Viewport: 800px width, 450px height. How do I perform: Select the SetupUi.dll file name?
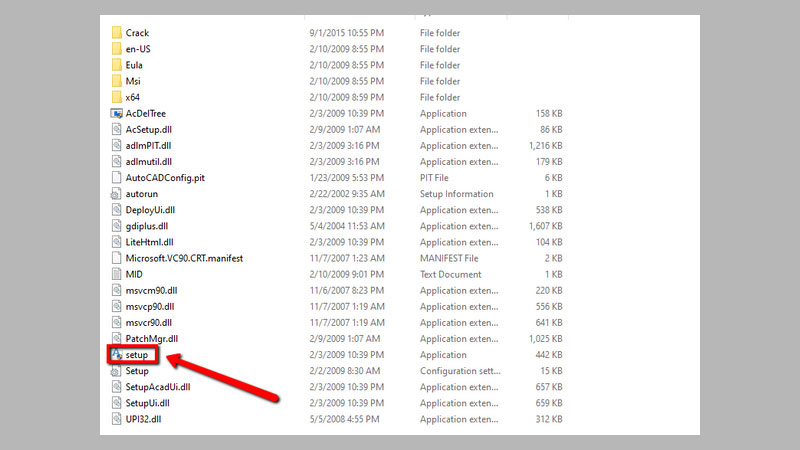click(147, 403)
